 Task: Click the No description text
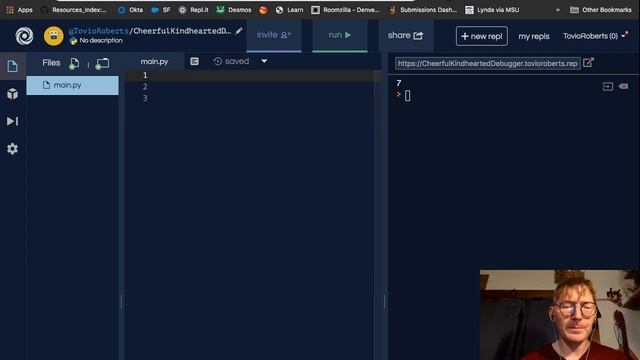tap(101, 40)
